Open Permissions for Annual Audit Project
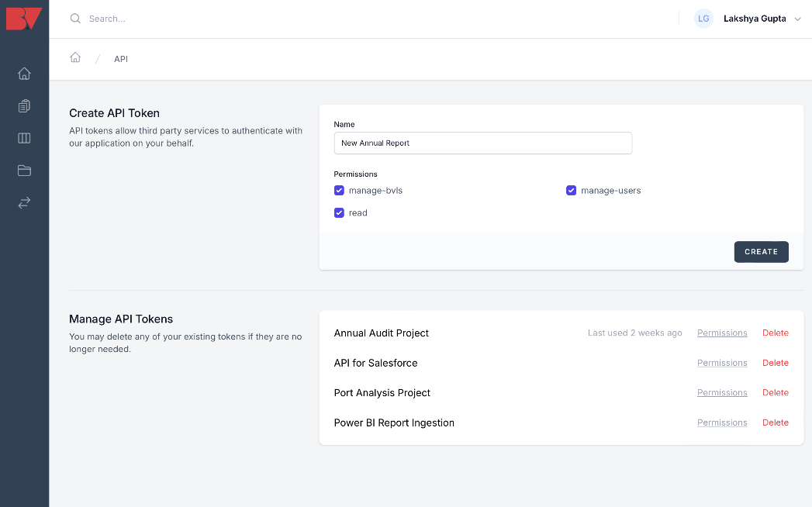The image size is (812, 507). 722,333
